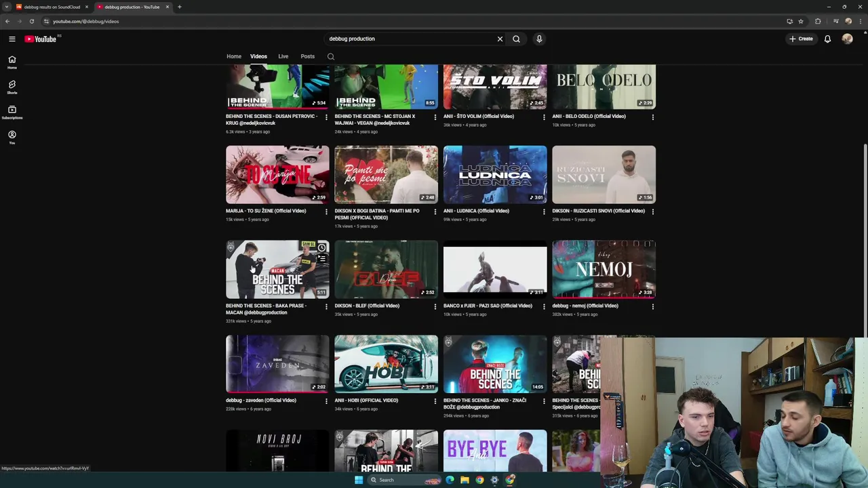Open the Windows Start menu

[x=359, y=480]
